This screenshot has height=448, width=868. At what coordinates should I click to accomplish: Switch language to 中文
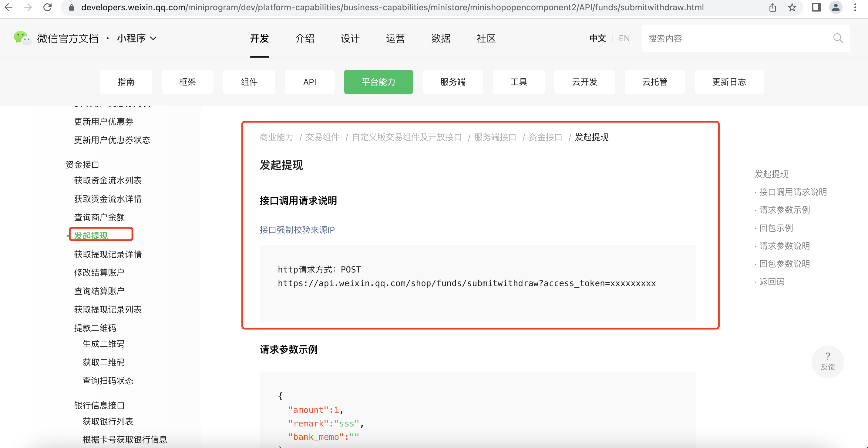597,38
